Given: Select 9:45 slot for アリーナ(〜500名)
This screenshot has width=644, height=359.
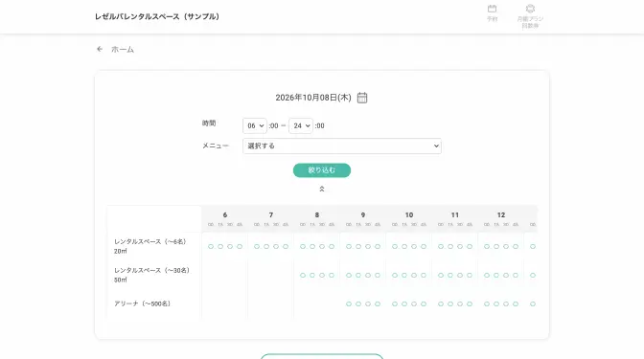Looking at the screenshot, I should 378,304.
